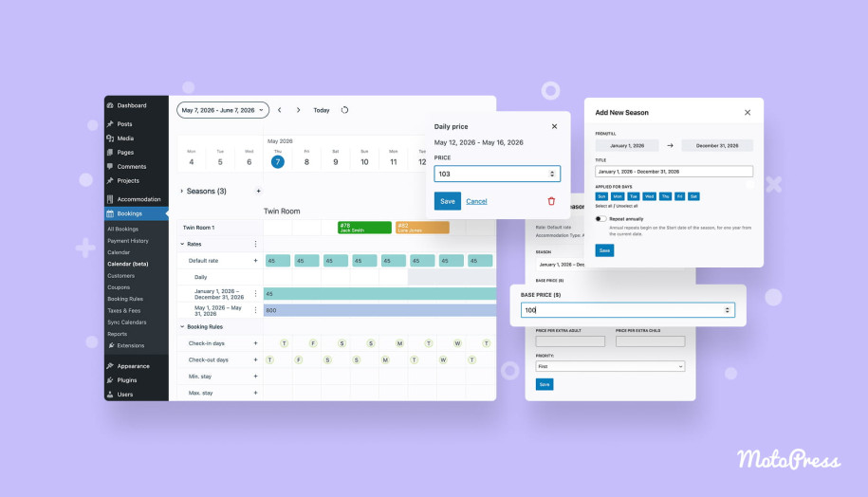868x497 pixels.
Task: Open the Media library menu
Action: (x=125, y=138)
